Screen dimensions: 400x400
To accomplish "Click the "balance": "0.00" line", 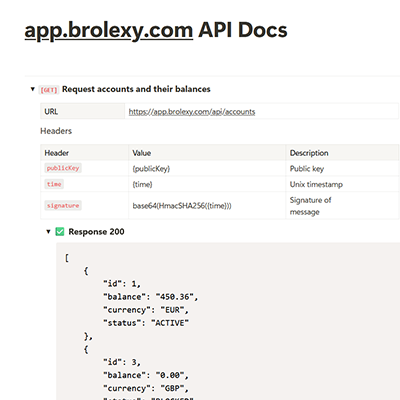I will point(146,375).
